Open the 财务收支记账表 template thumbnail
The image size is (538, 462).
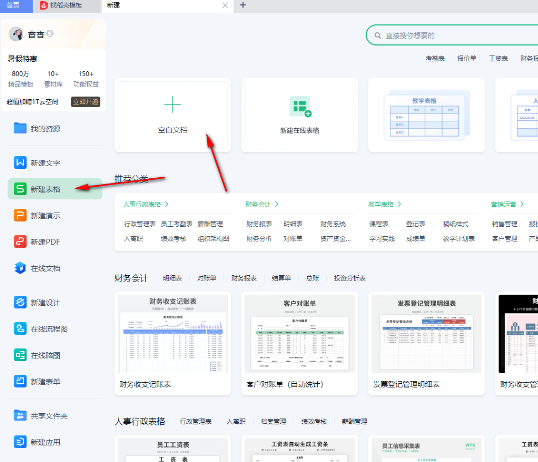173,334
